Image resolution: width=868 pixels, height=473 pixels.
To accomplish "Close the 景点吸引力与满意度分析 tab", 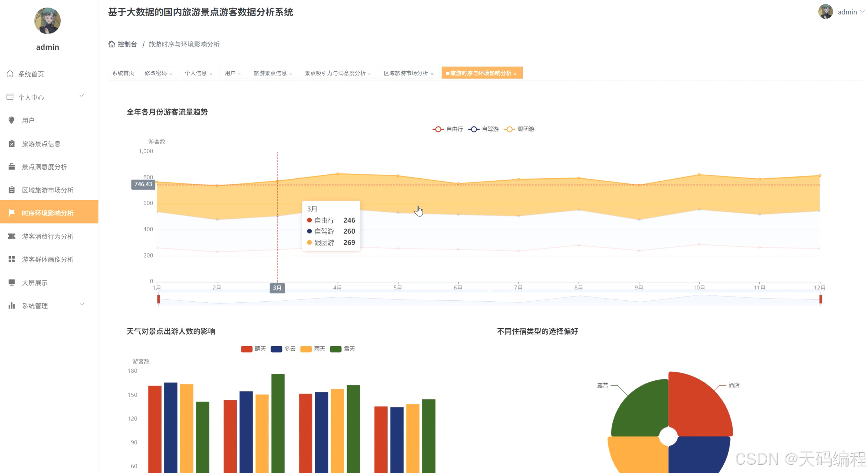I will click(370, 74).
